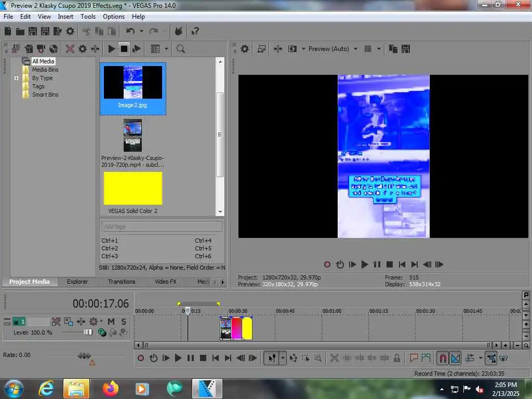The height and width of the screenshot is (399, 532).
Task: Open Automation Settings gear dropdown on track 1
Action: coord(96,322)
